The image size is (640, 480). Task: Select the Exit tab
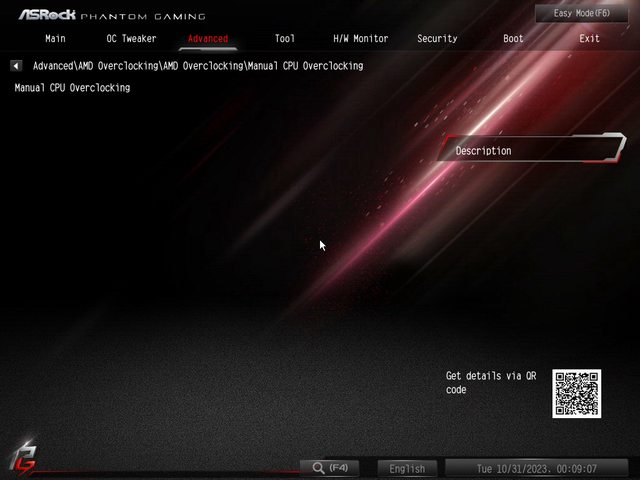tap(590, 39)
